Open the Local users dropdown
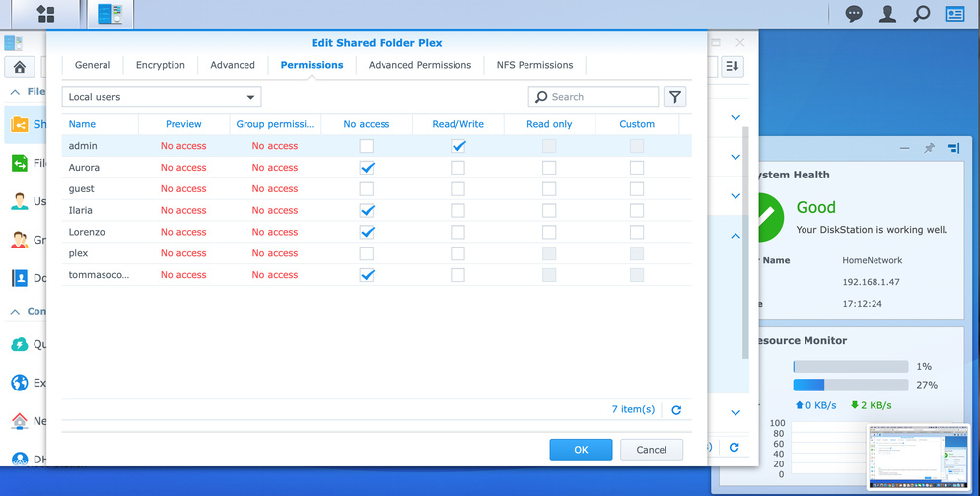This screenshot has width=980, height=496. point(162,97)
